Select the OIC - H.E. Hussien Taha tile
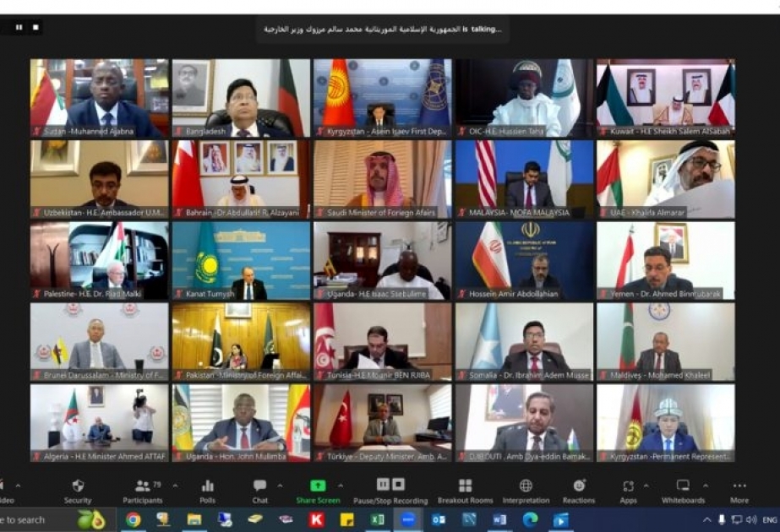The image size is (780, 532). point(524,98)
